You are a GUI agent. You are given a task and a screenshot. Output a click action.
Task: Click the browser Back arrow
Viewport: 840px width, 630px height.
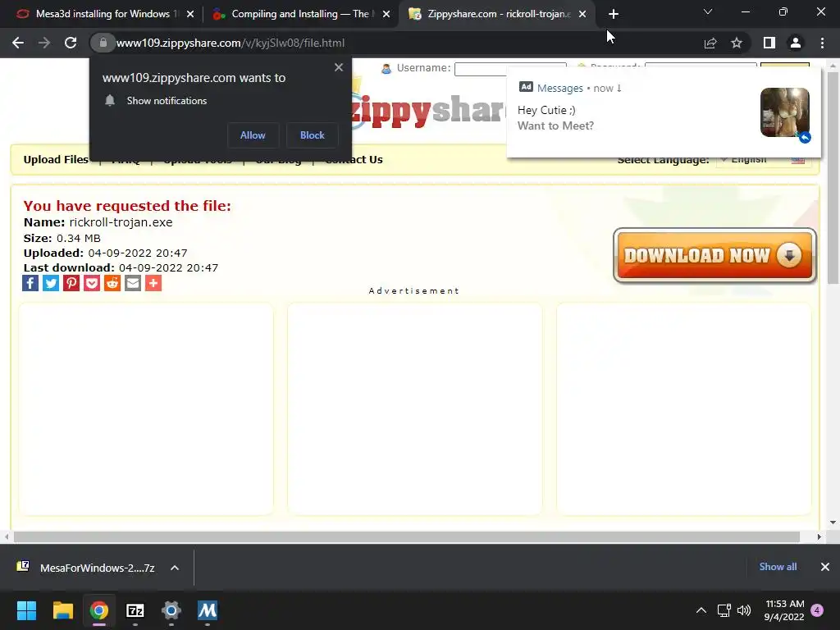18,43
